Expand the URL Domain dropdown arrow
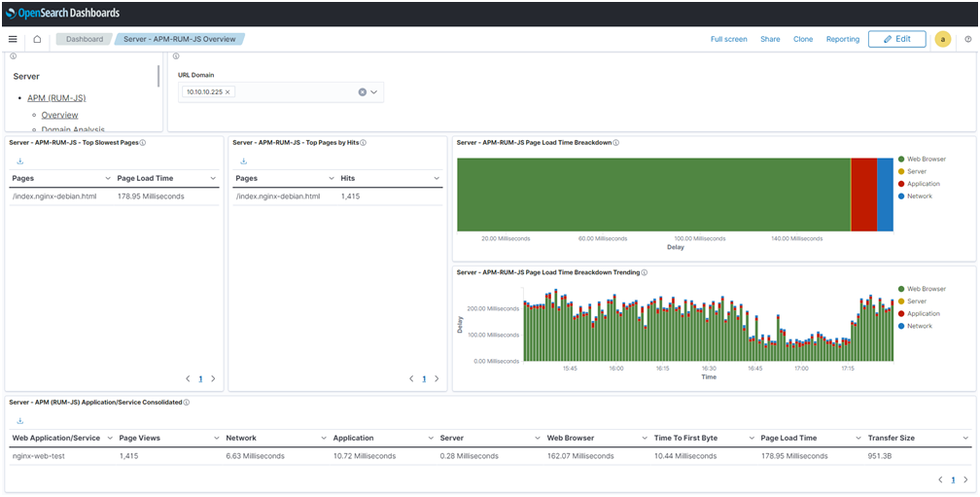 point(374,91)
